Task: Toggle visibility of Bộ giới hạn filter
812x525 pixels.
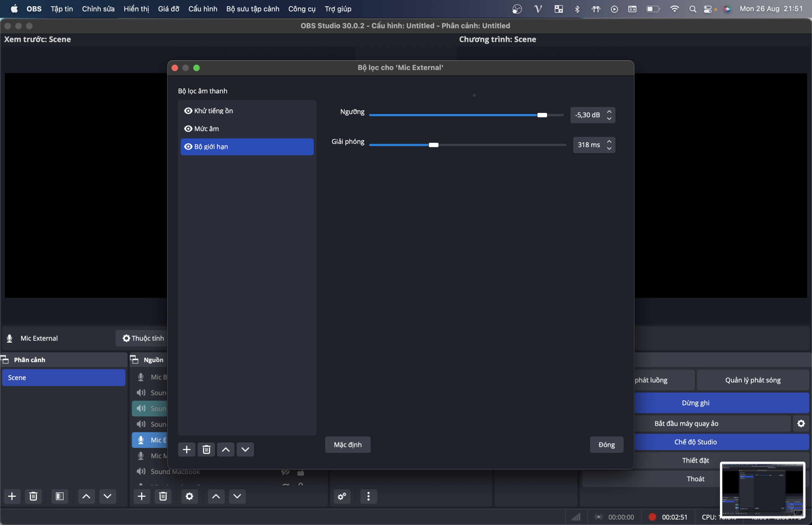Action: [x=188, y=147]
